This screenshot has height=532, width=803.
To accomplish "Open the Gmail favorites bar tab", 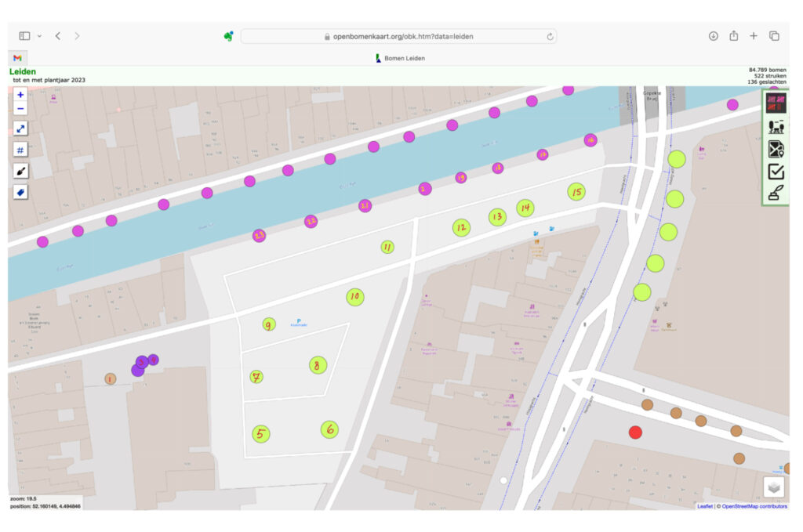I will click(x=17, y=58).
